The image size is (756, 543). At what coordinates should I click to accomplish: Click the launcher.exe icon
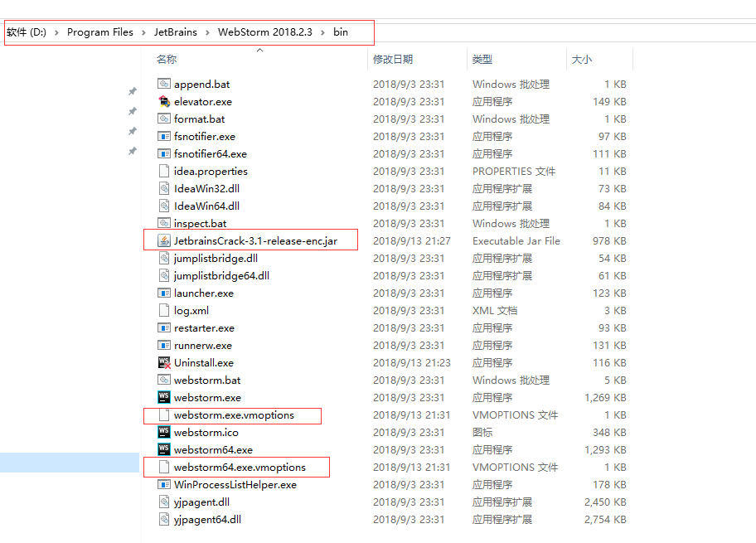point(164,293)
